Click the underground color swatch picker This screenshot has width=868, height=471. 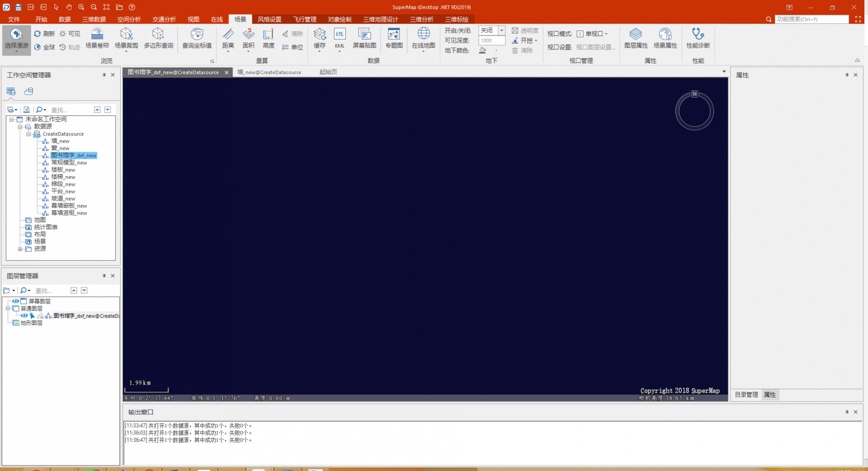coord(483,51)
